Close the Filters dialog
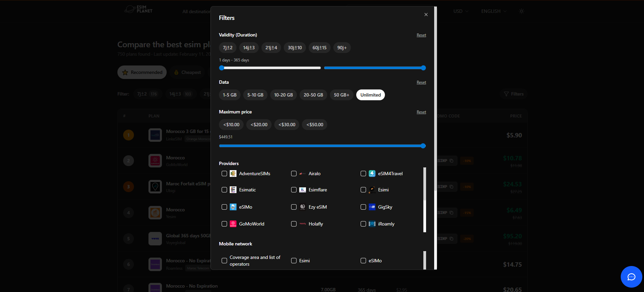Screen dimensions: 644x292 tap(426, 15)
